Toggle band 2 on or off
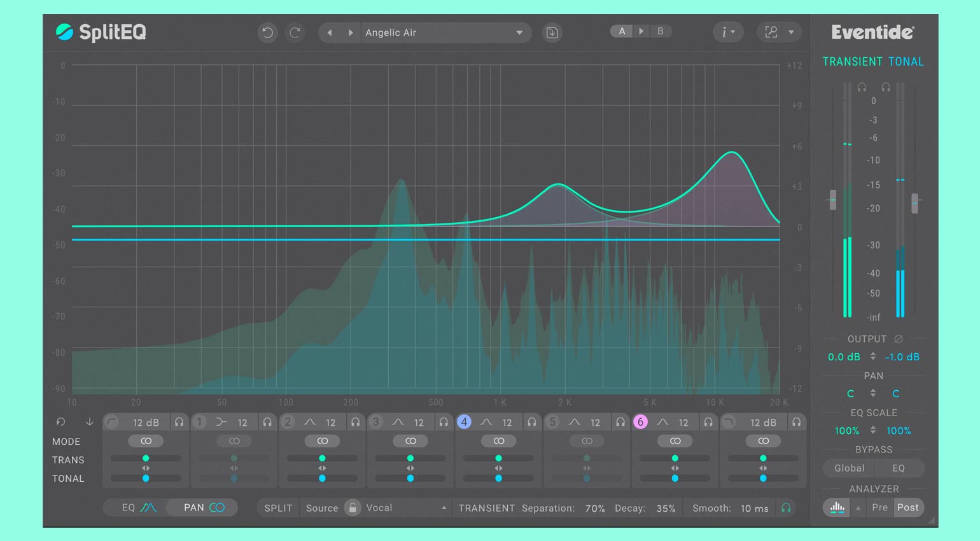 point(288,422)
